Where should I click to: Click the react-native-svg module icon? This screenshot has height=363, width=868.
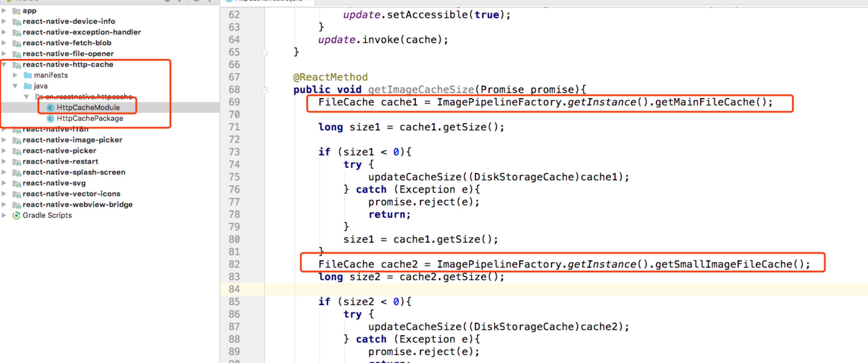pyautogui.click(x=16, y=183)
